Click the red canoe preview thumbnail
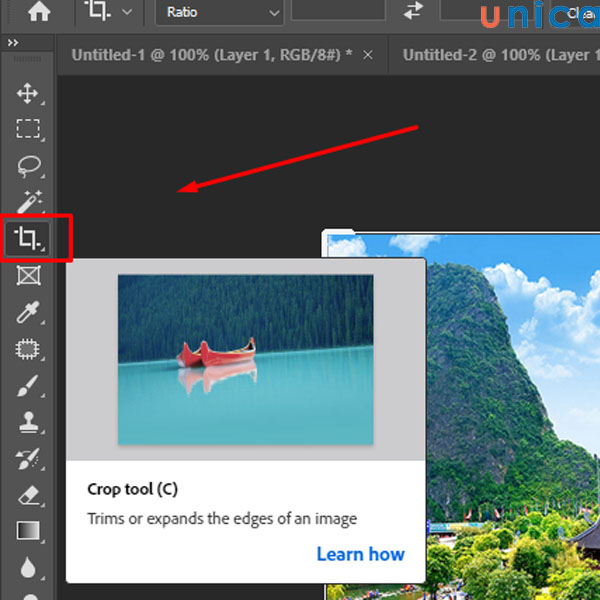 coord(246,360)
